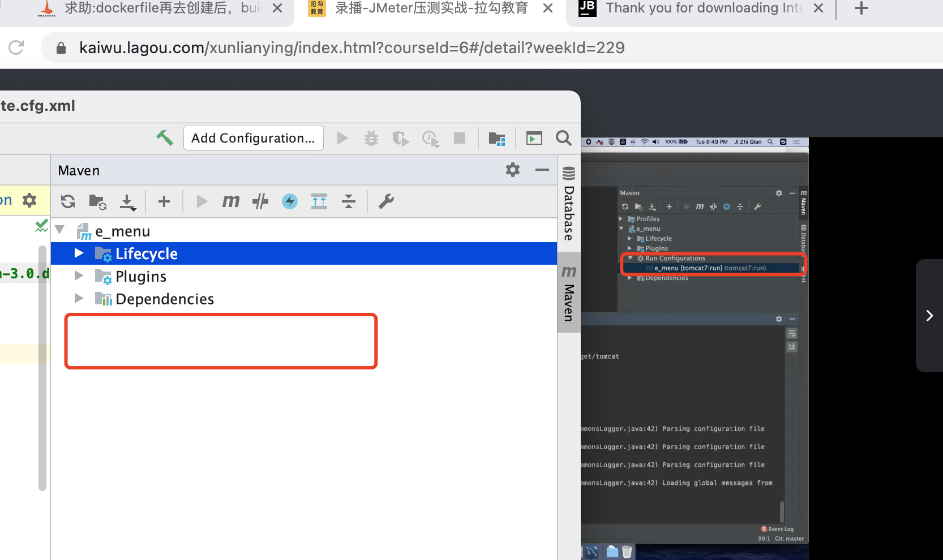The image size is (943, 560).
Task: Click Add Configuration button
Action: click(253, 138)
